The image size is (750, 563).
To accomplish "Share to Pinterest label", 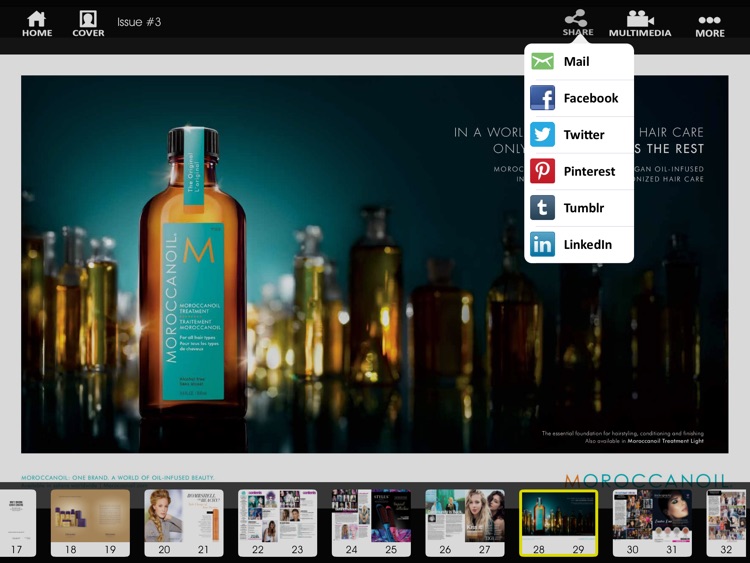I will click(x=589, y=171).
